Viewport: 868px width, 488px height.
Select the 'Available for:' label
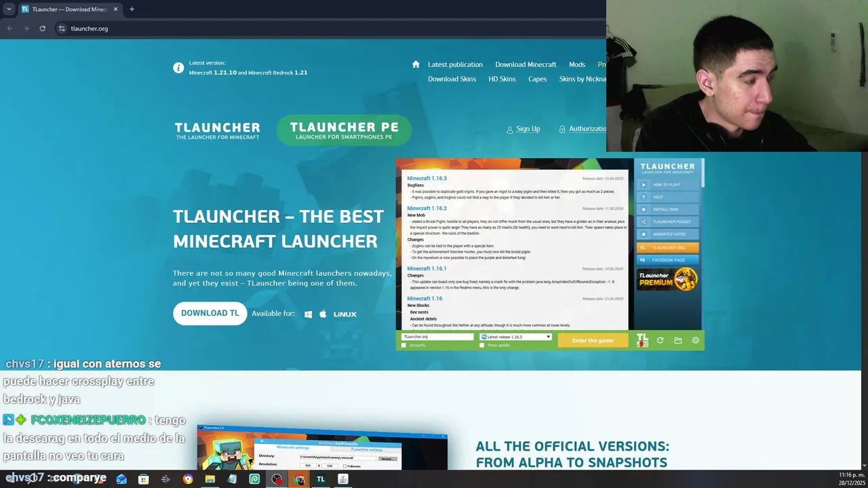[273, 314]
